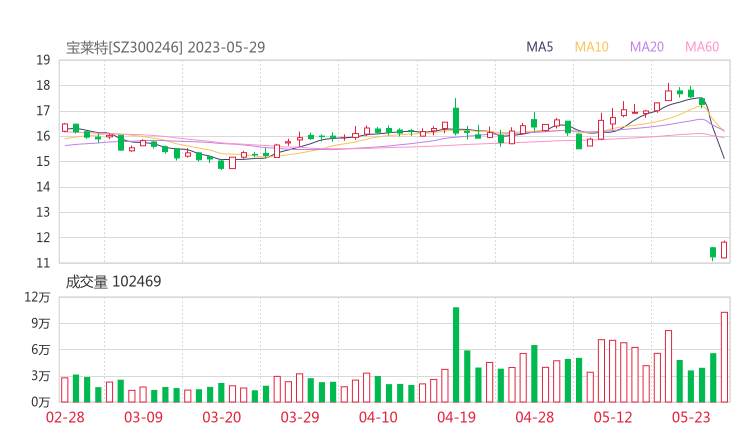Select the first red candlestick at 02-28

tap(65, 127)
